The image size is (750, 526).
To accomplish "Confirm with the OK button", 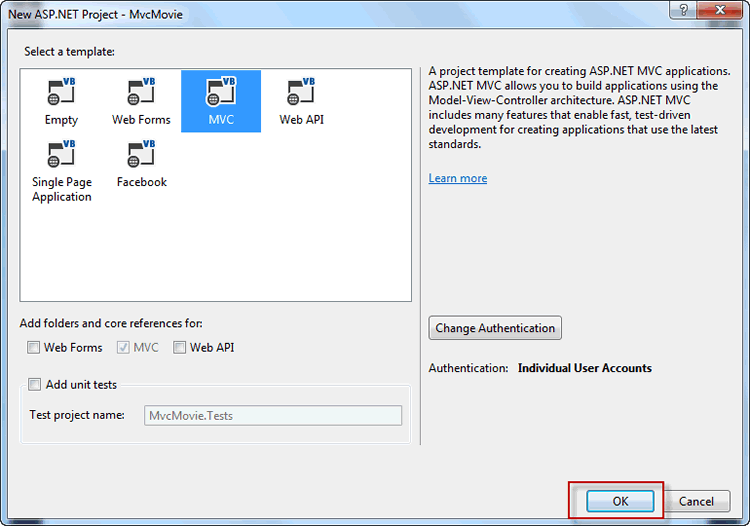I will coord(620,501).
